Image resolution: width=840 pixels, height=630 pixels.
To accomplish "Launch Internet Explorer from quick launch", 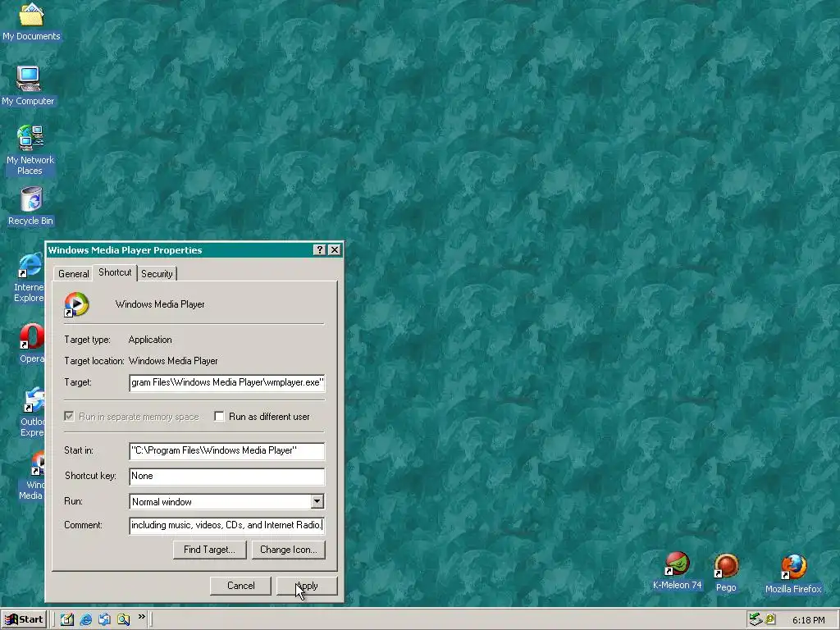I will 85,619.
